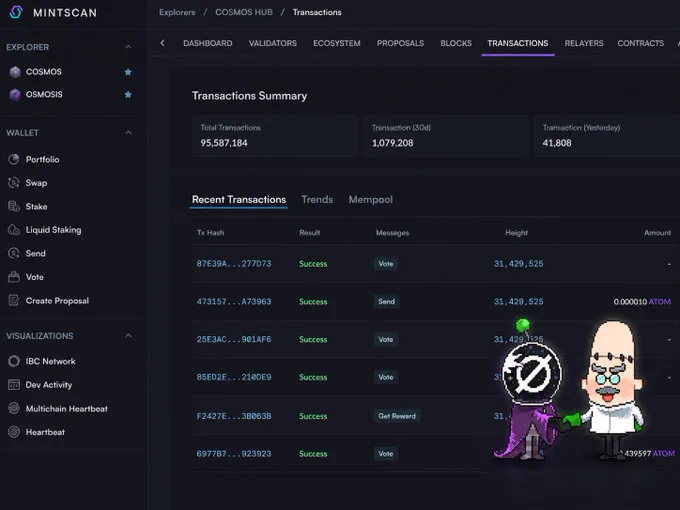Open transaction hash 85ED2E...210DE9

tap(234, 377)
